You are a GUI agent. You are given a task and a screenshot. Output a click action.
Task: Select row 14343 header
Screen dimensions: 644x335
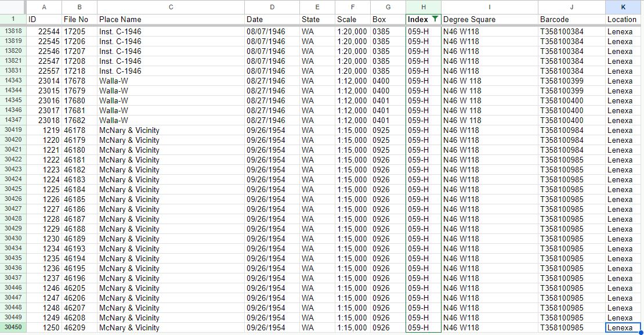[13, 81]
